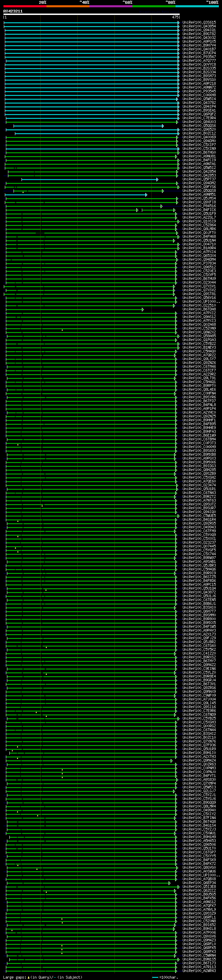Click the yellow gap marker on the UniRef100_Q5QQS8 row
Image resolution: width=222 pixels, height=980 pixels.
tap(23, 193)
